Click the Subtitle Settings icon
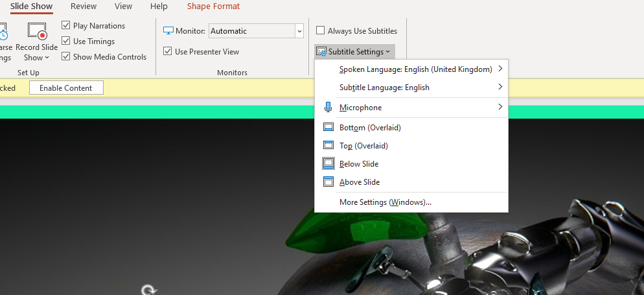 321,52
